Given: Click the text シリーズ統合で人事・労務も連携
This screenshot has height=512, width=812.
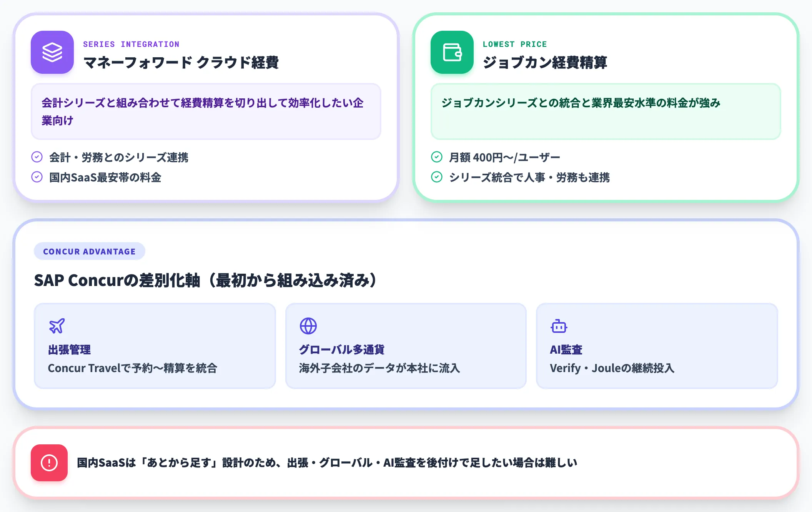Looking at the screenshot, I should pos(529,177).
